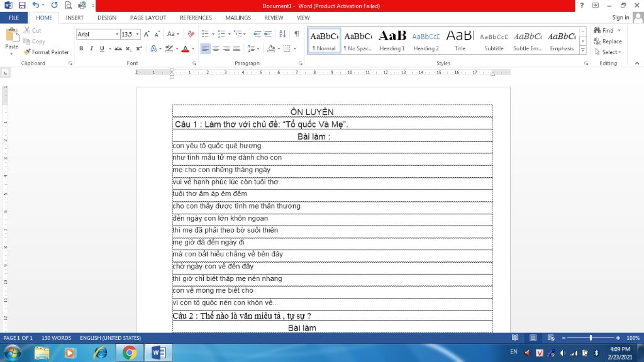Expand the Styles gallery
The width and height of the screenshot is (644, 362).
tap(583, 50)
